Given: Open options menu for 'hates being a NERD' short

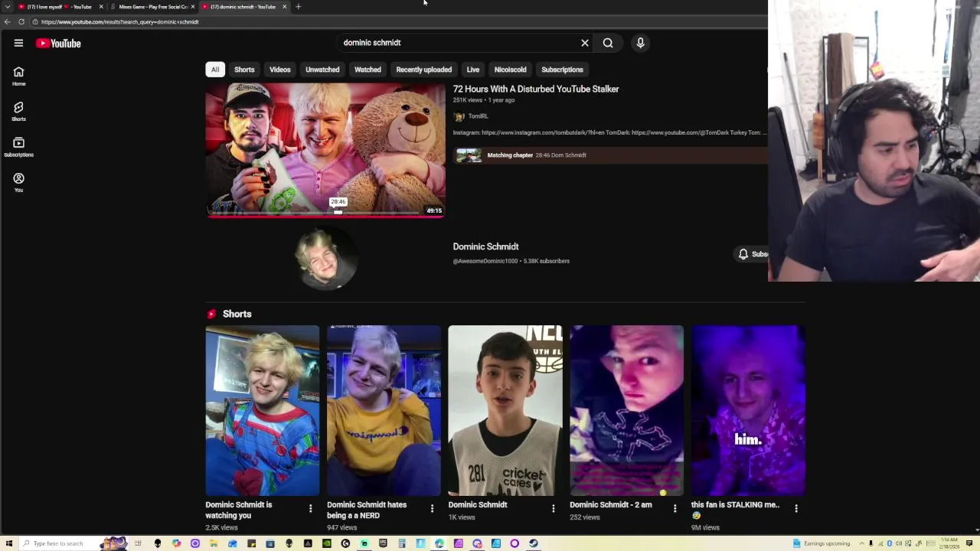Looking at the screenshot, I should (x=432, y=508).
